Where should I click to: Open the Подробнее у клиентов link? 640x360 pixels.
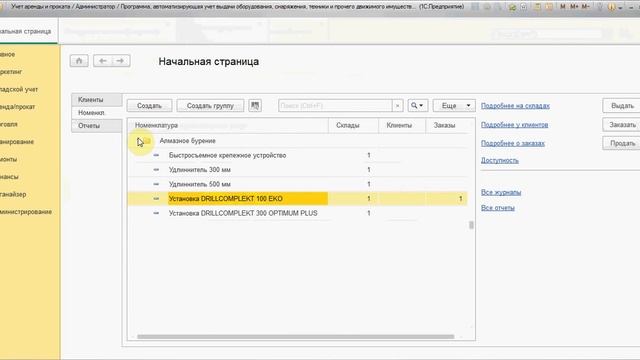[514, 124]
